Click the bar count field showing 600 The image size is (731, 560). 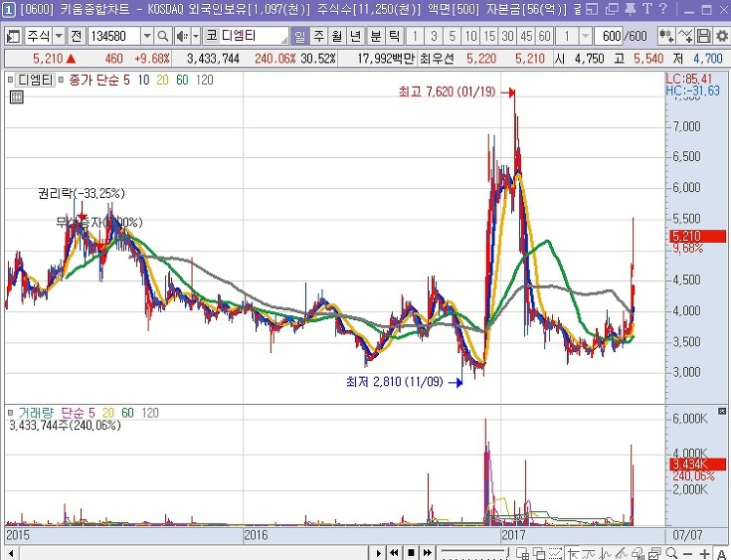coord(609,36)
